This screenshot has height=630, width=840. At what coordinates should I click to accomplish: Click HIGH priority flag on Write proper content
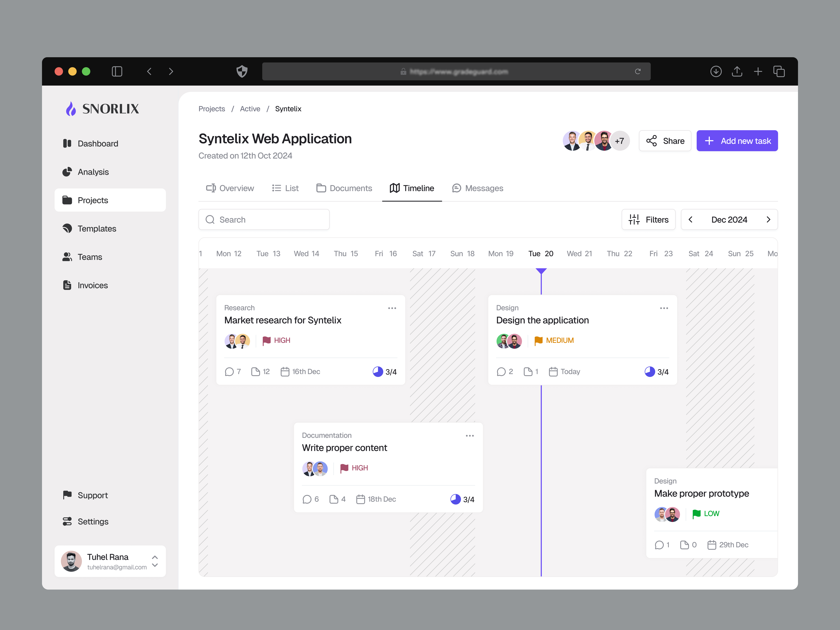pyautogui.click(x=354, y=468)
